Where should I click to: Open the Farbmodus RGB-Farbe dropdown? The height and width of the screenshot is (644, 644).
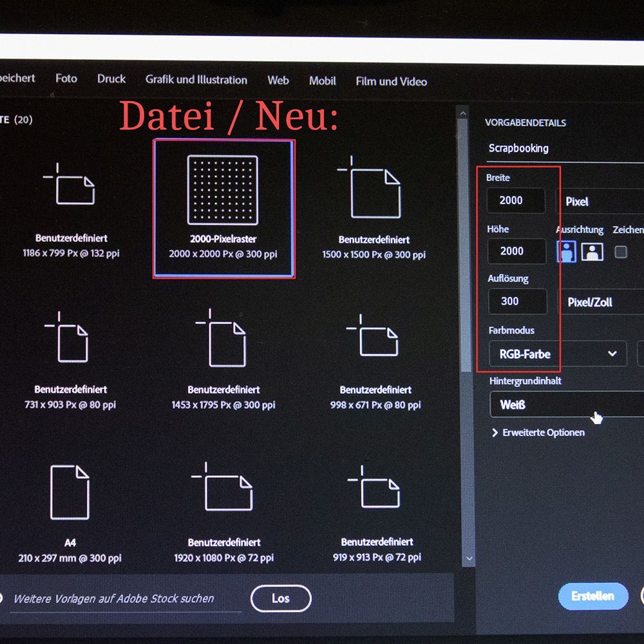pos(557,354)
